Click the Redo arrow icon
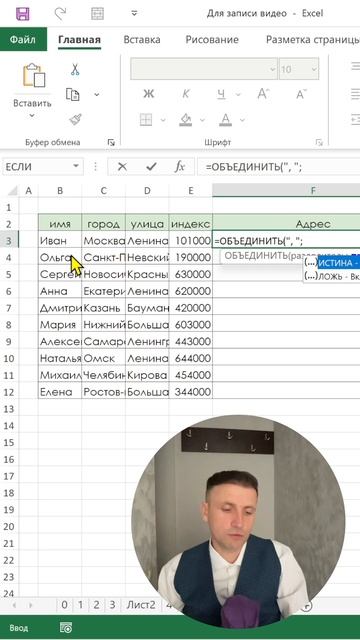This screenshot has width=360, height=640. 60,13
